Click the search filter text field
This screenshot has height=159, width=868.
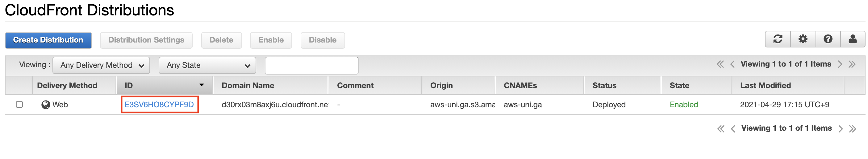[x=311, y=65]
